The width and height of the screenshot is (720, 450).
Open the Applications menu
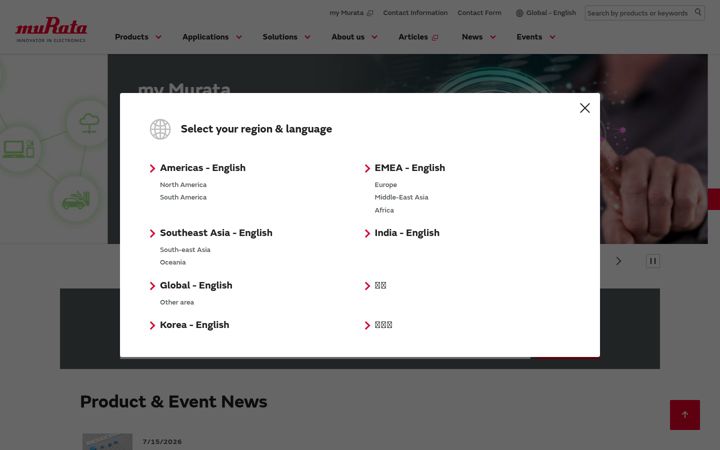point(205,37)
